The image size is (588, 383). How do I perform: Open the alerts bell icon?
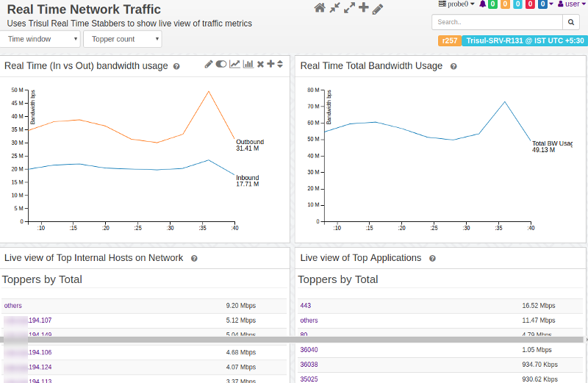[483, 4]
